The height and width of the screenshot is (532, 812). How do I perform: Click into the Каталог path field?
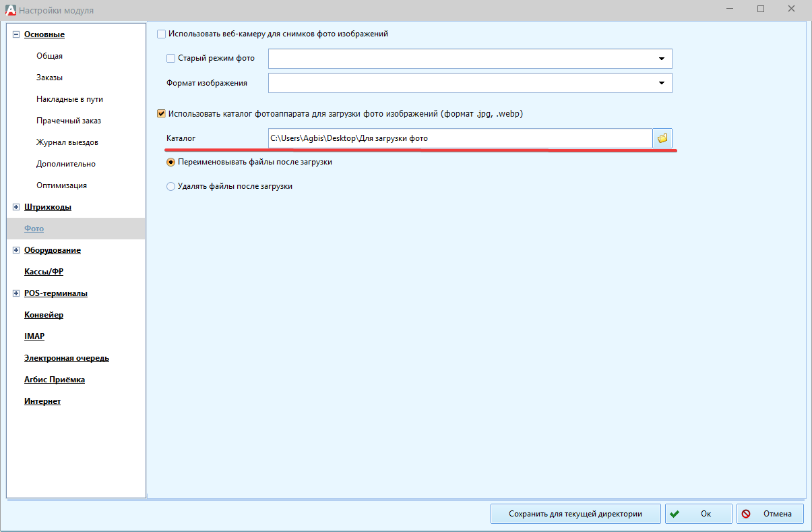click(x=460, y=138)
